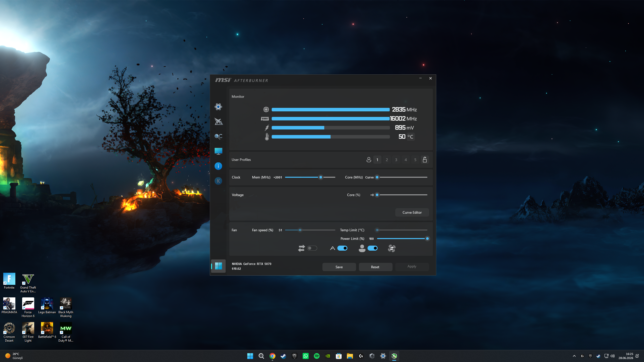Disable the auto fan toggle beside A

[x=342, y=248]
